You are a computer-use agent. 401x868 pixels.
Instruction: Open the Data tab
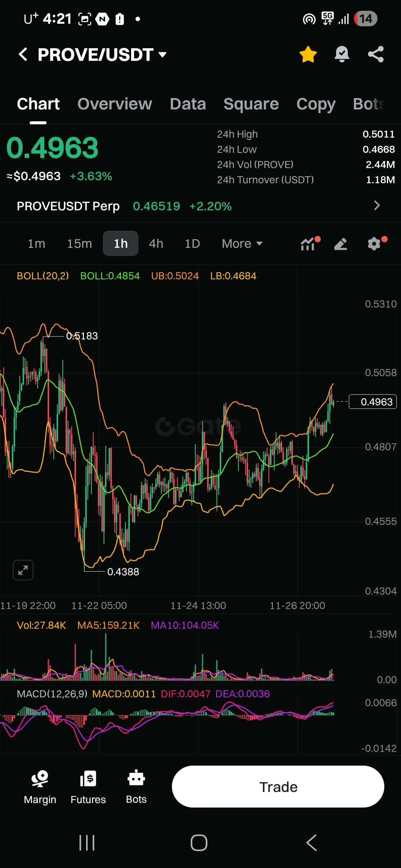(x=188, y=104)
